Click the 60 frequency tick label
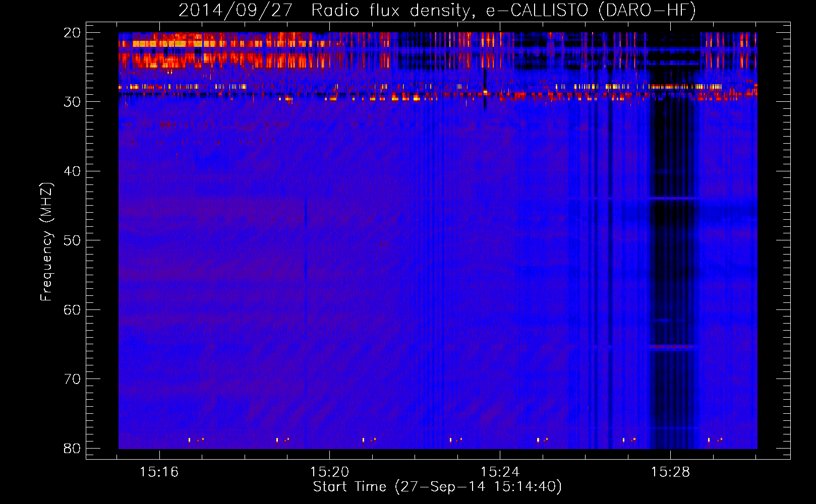This screenshot has height=504, width=816. click(x=72, y=310)
